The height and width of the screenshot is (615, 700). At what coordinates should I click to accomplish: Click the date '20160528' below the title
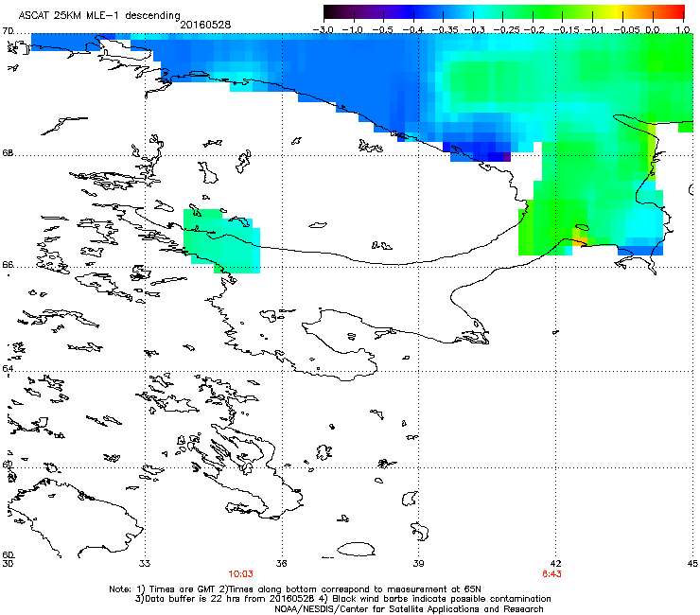205,25
